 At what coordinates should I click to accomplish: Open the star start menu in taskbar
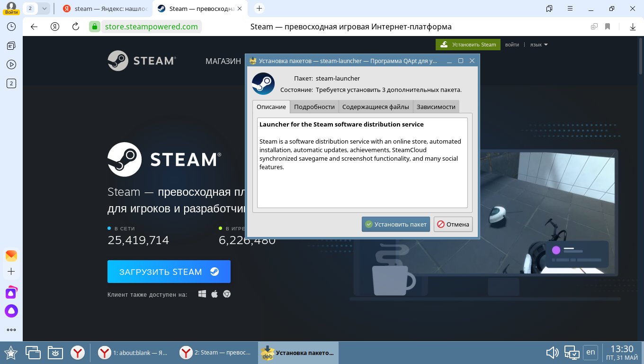[x=11, y=353]
